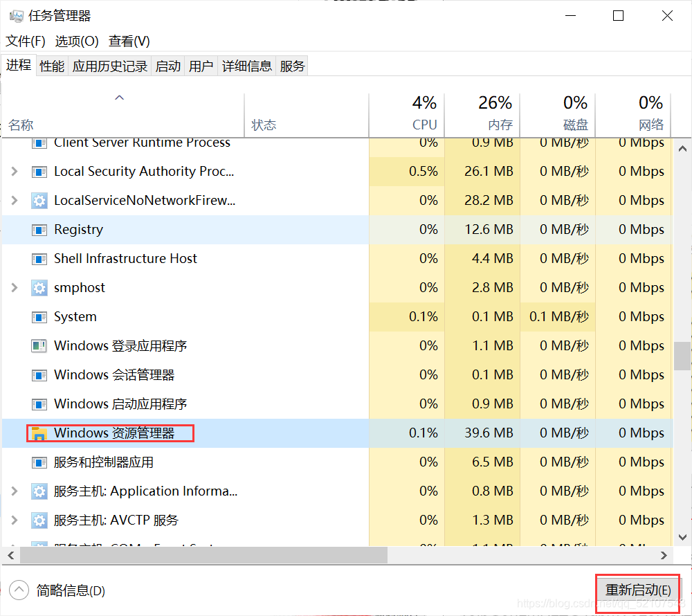Click the vertical scrollbar thumb

click(682, 356)
